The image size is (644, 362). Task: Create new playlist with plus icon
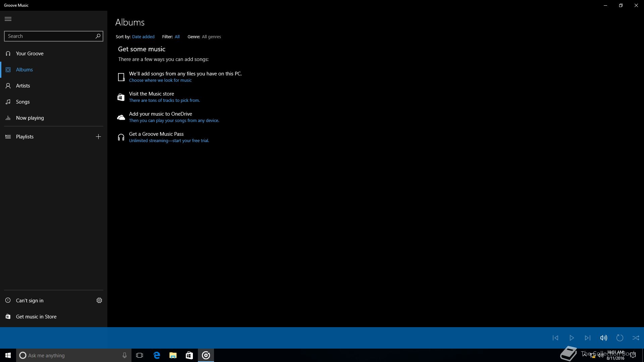coord(98,137)
